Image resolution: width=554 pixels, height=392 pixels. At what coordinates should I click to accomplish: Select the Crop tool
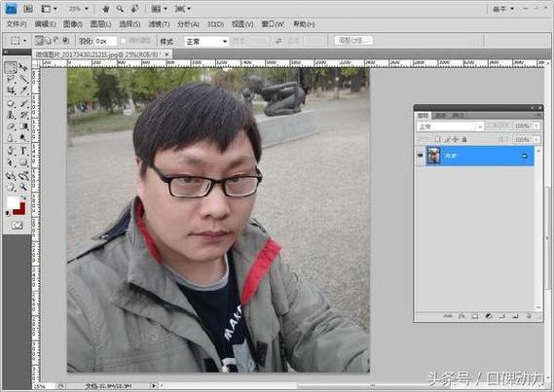click(11, 90)
